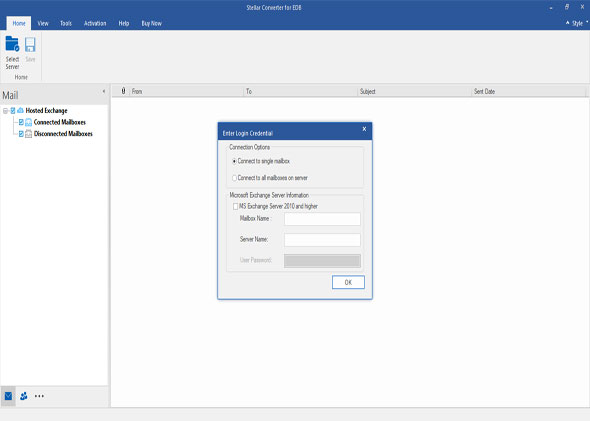The height and width of the screenshot is (421, 590).
Task: Open the Style dropdown
Action: pos(579,23)
